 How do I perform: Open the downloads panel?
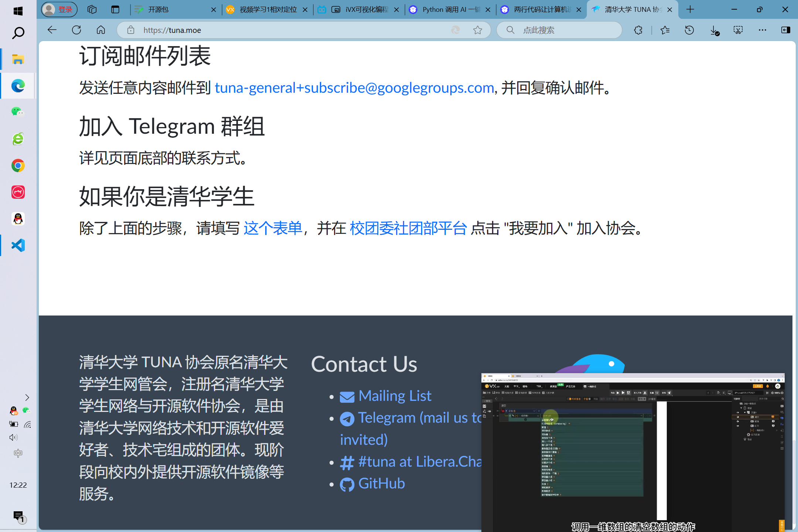tap(714, 30)
